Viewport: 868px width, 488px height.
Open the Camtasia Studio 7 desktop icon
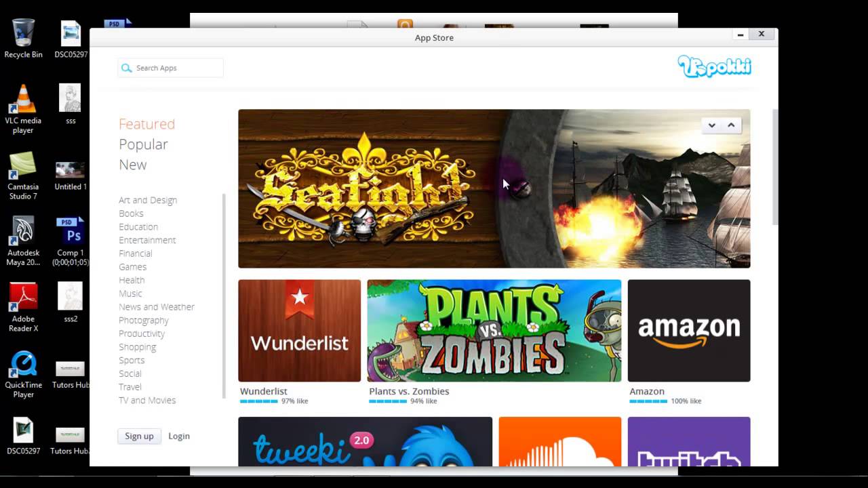click(x=23, y=175)
